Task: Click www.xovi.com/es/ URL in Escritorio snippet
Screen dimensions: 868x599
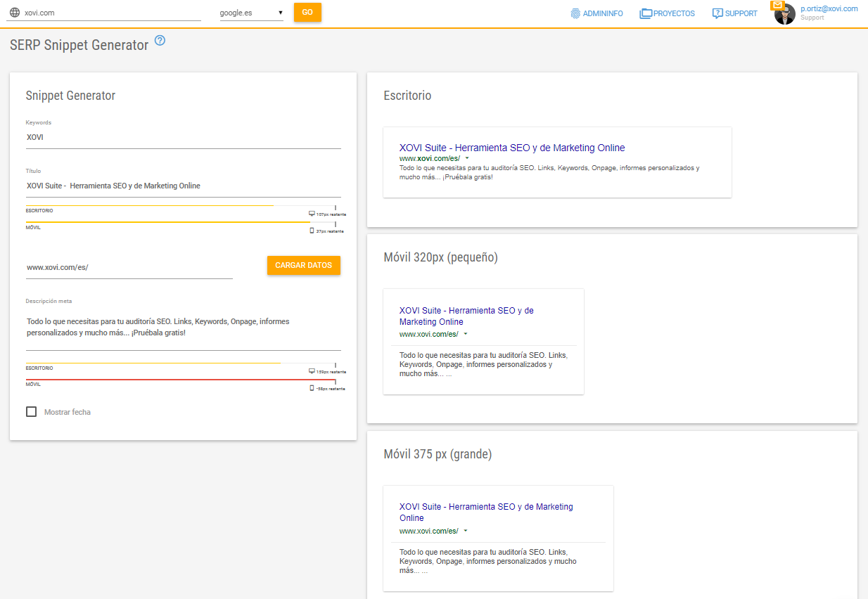Action: (x=430, y=158)
